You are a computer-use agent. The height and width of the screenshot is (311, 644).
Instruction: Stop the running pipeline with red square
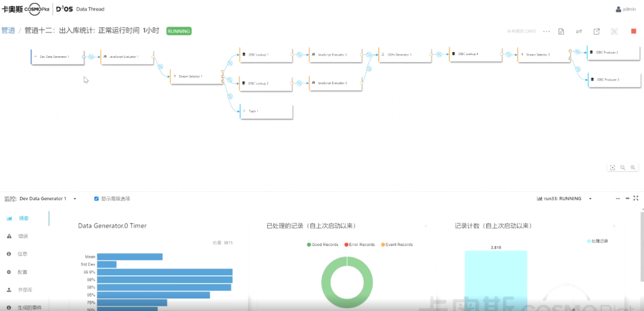(633, 31)
